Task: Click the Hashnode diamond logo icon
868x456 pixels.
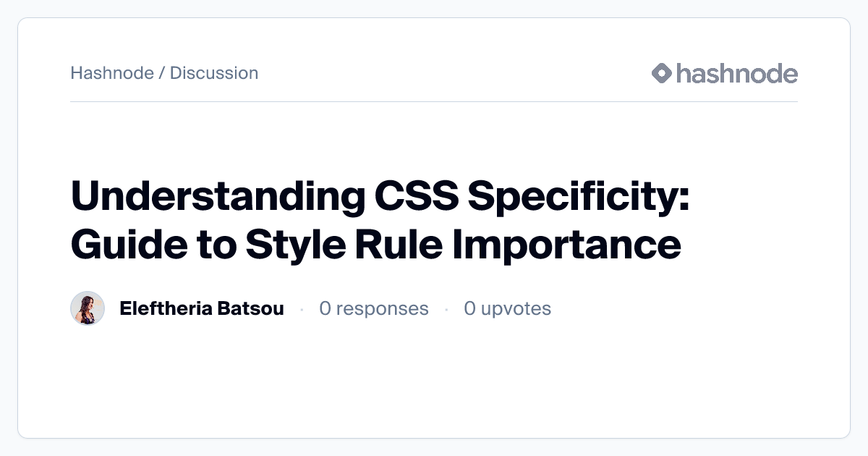Action: click(662, 73)
